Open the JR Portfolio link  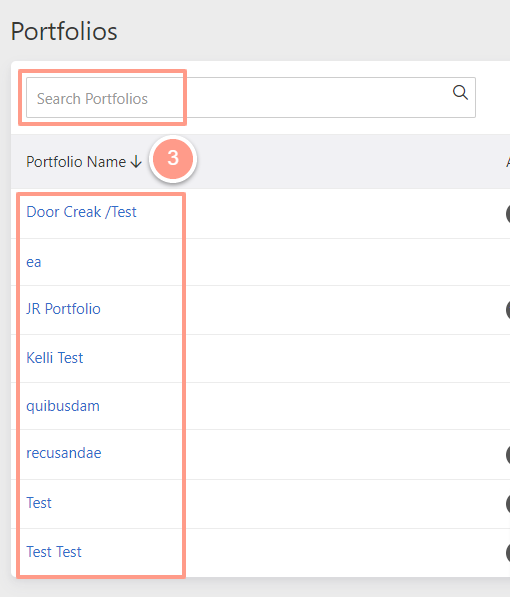(x=63, y=309)
